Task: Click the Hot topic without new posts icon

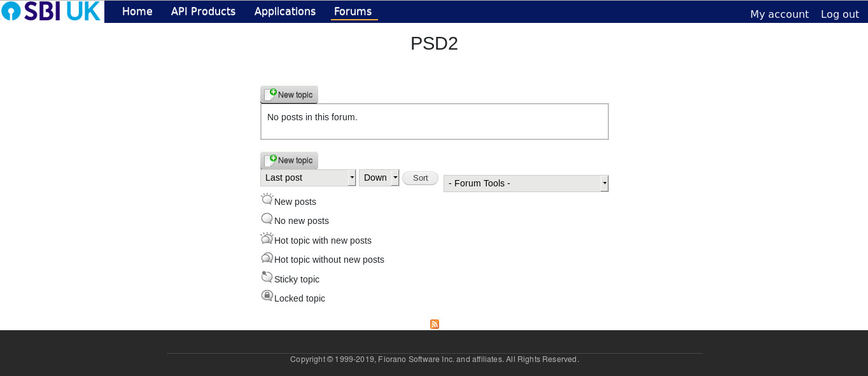Action: (x=267, y=258)
